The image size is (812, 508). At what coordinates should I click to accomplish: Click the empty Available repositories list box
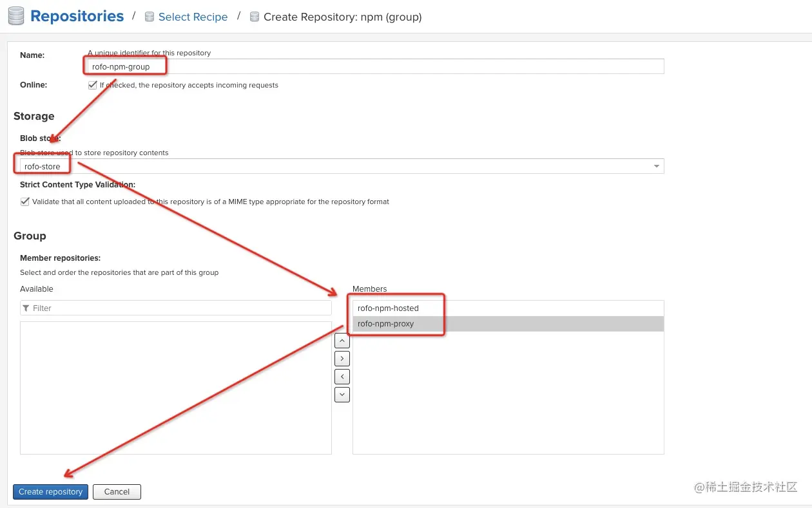tap(176, 388)
